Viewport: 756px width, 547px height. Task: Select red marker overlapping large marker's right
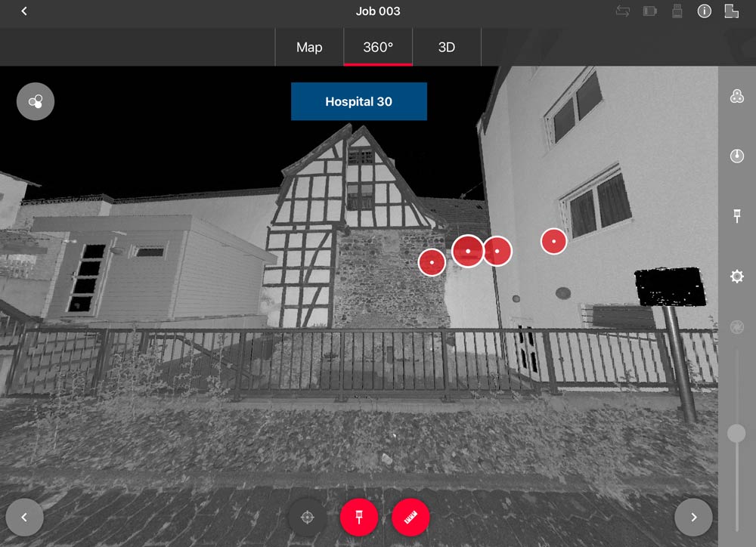tap(498, 251)
